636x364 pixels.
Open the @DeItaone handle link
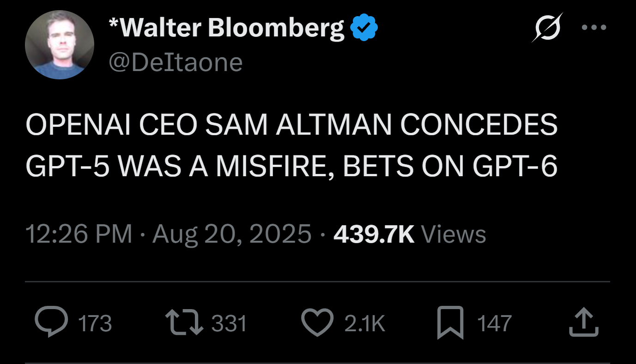coord(175,62)
